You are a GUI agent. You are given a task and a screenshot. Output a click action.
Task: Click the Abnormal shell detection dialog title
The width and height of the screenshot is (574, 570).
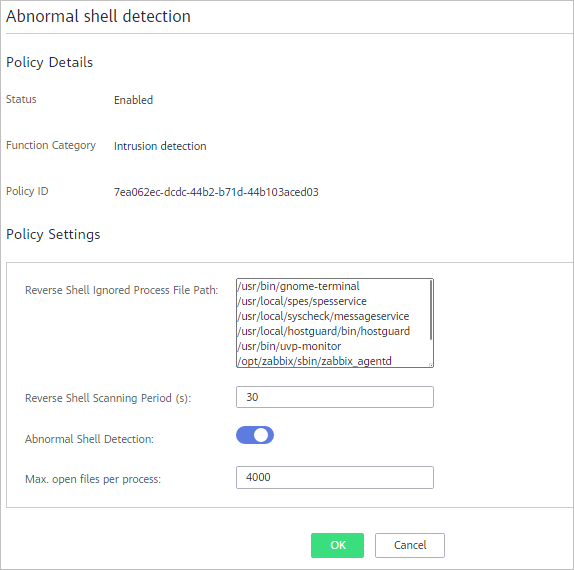(x=98, y=16)
